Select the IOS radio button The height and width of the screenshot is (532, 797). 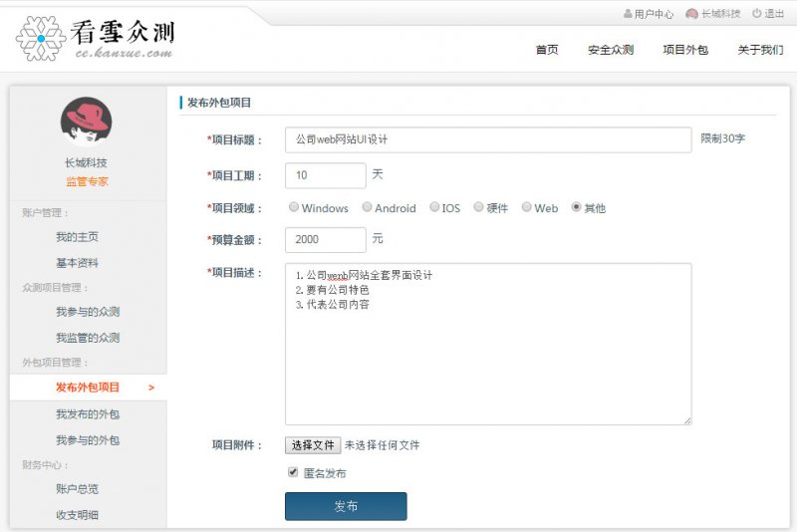[434, 207]
